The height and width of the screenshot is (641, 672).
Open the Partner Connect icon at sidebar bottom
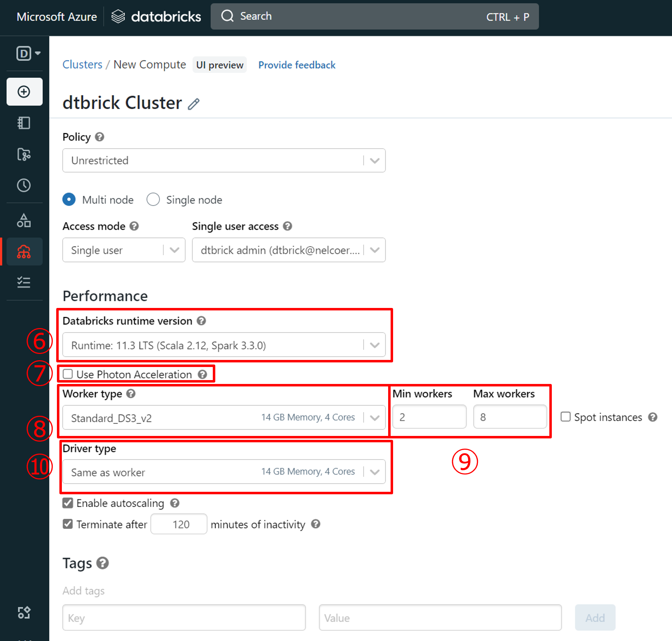[x=24, y=612]
